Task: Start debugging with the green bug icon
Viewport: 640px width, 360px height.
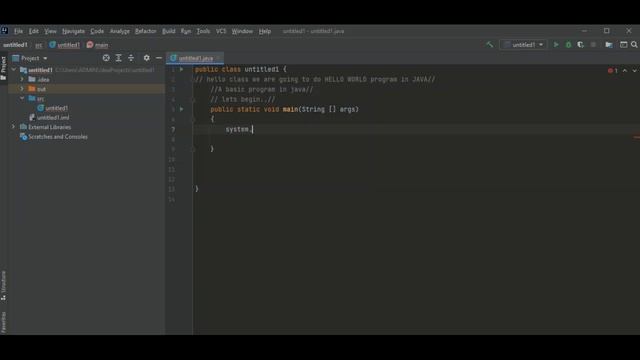Action: 568,44
